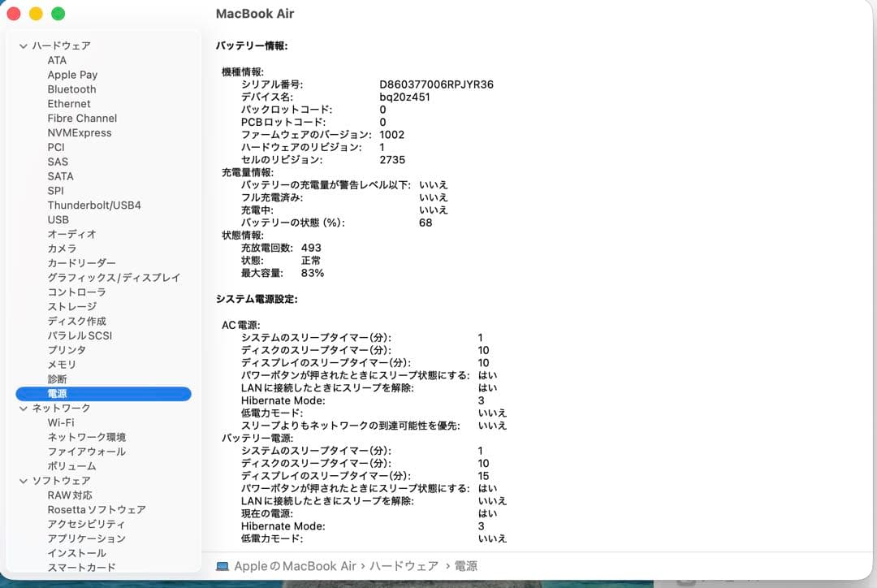This screenshot has height=588, width=877.
Task: Collapse the ハードウェア section in the sidebar
Action: (24, 45)
